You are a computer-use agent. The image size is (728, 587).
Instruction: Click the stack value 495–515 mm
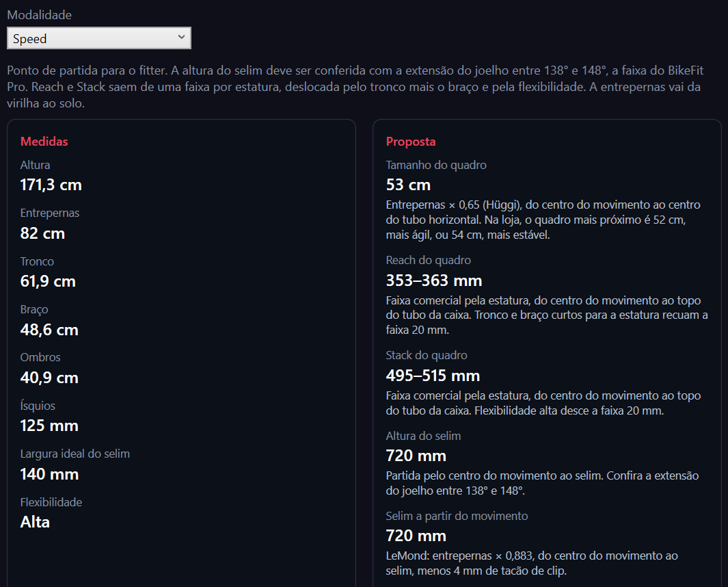coord(433,376)
